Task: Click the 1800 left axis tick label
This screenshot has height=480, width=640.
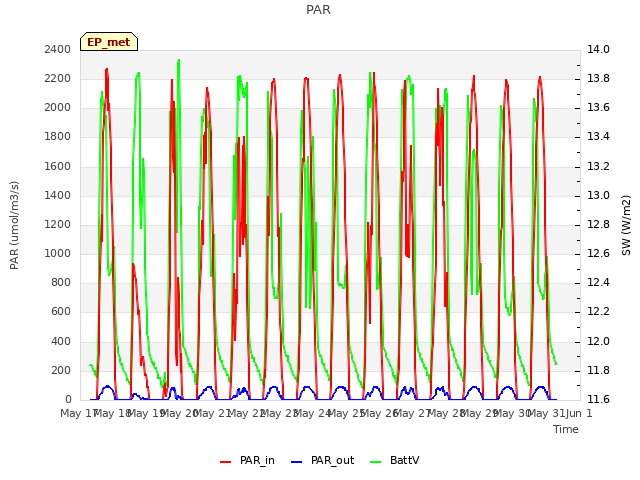Action: click(x=58, y=136)
